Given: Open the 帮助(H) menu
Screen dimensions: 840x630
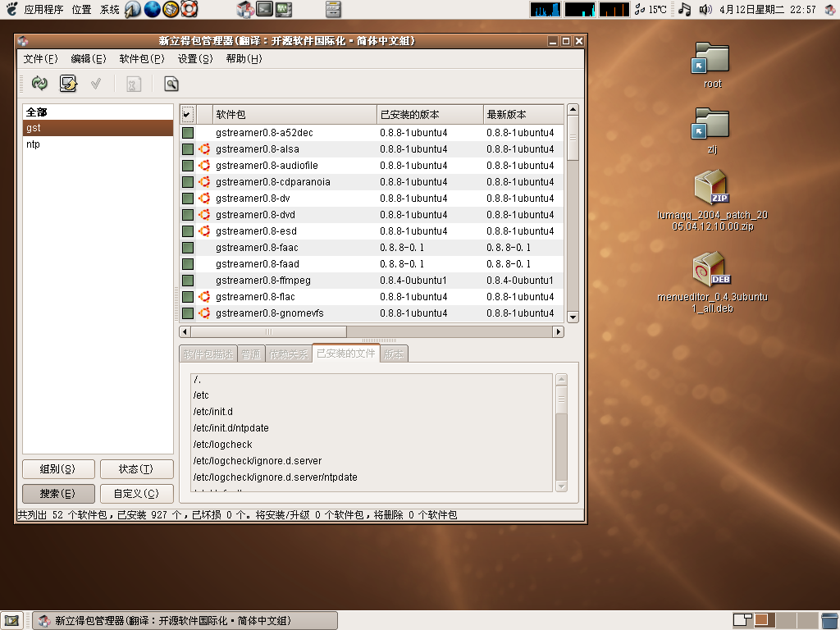Looking at the screenshot, I should (244, 59).
